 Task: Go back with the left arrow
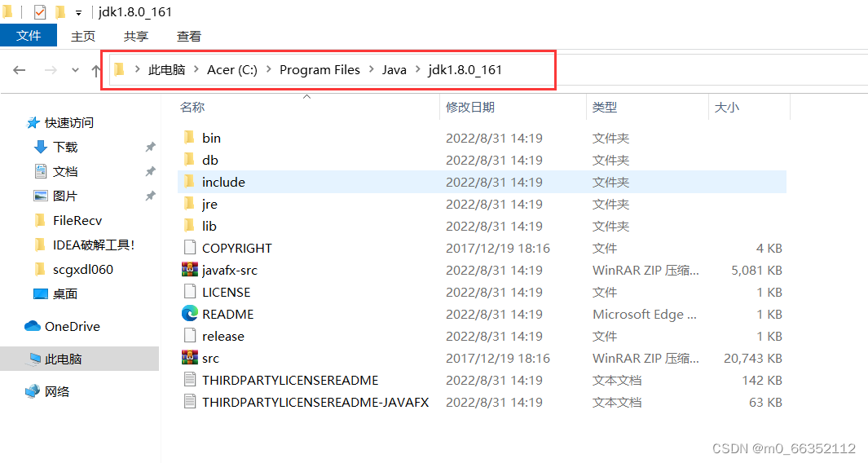[20, 70]
